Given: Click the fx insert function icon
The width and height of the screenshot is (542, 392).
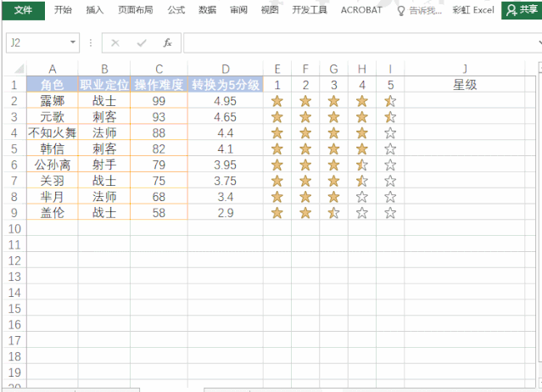Looking at the screenshot, I should click(168, 43).
